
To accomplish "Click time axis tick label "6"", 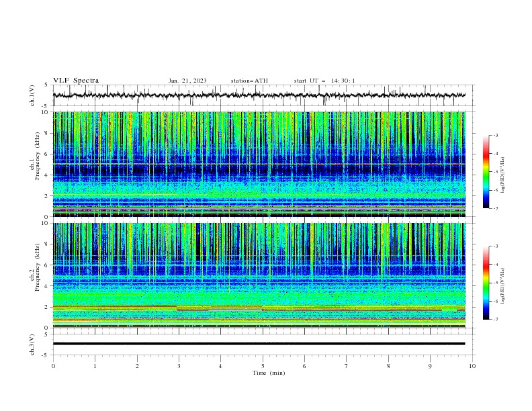I will pyautogui.click(x=304, y=366).
